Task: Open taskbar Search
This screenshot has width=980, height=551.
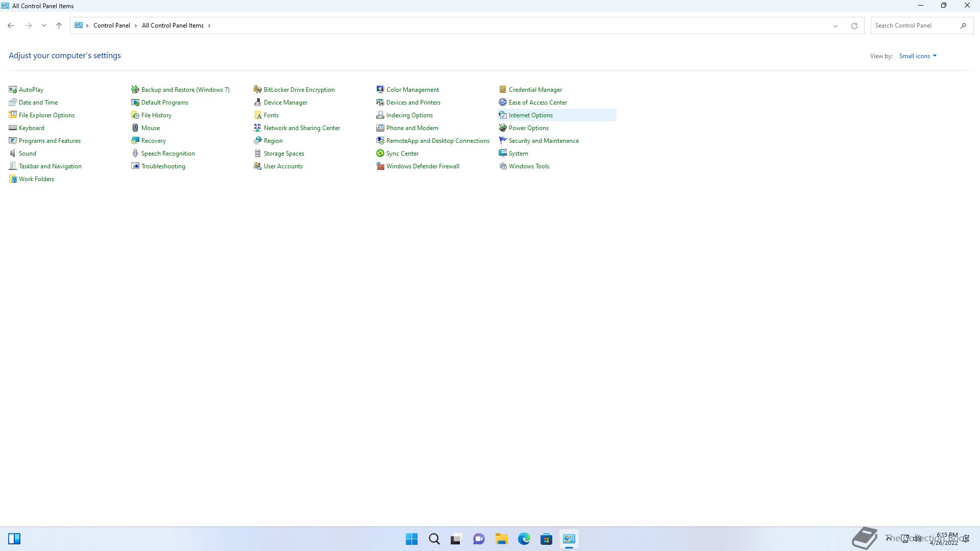Action: (434, 539)
